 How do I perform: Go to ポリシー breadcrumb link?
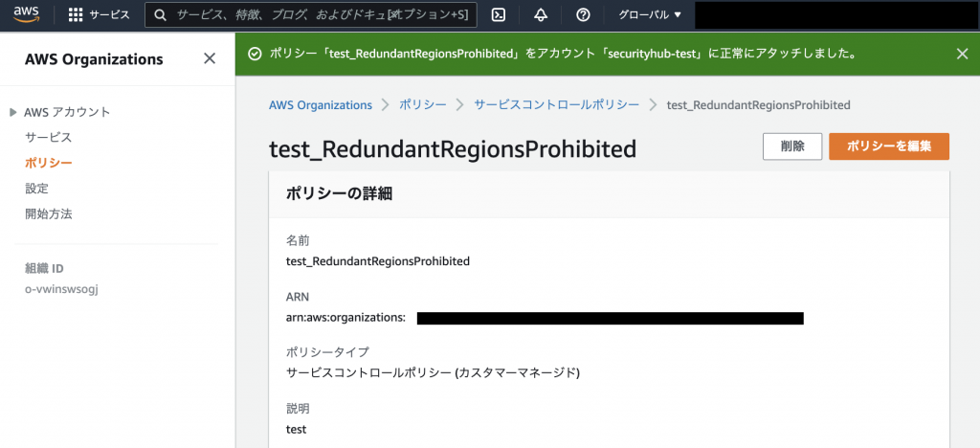422,105
